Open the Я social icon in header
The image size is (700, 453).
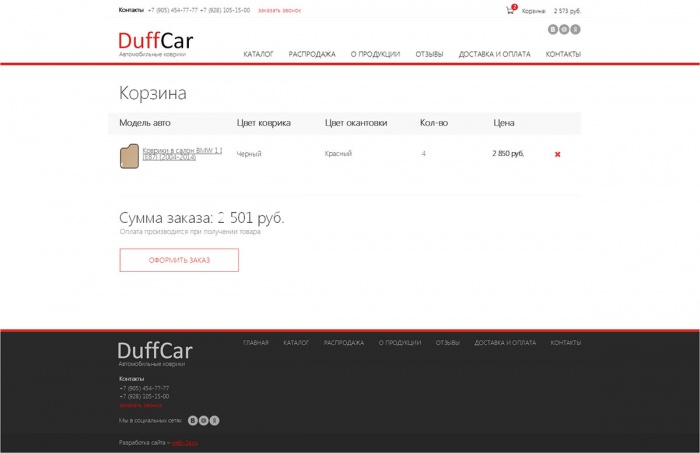point(575,29)
